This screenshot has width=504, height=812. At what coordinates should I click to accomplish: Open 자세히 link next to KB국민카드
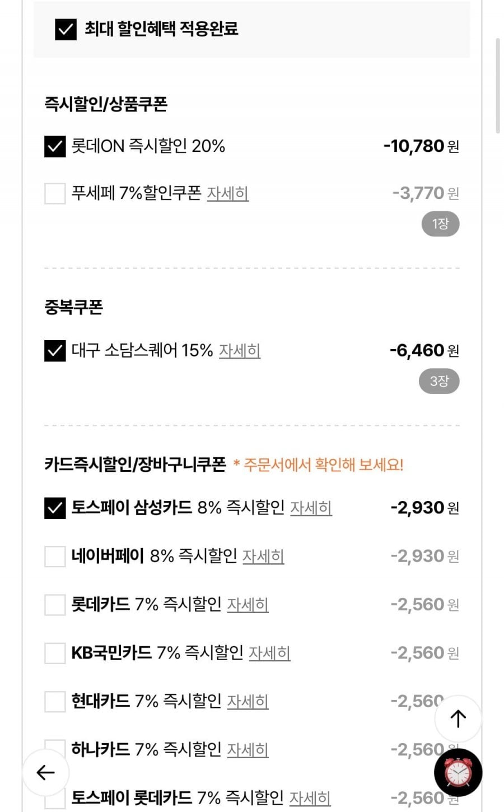point(269,653)
